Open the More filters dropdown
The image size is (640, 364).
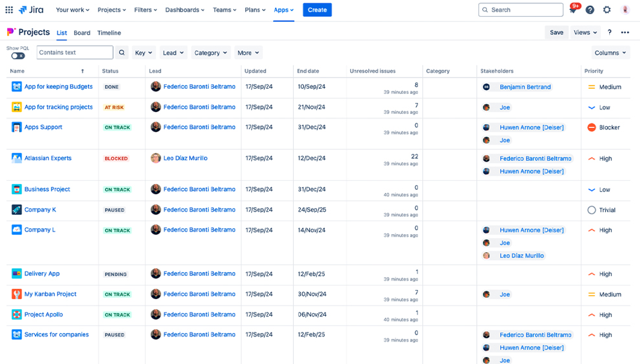[x=248, y=53]
